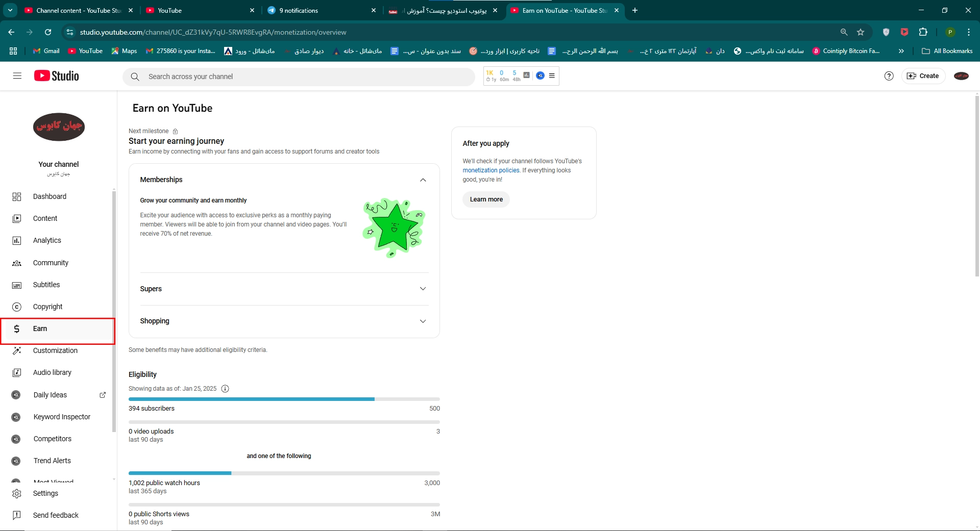Image resolution: width=980 pixels, height=531 pixels.
Task: Open the hamburger navigation menu in Studio
Action: (17, 76)
